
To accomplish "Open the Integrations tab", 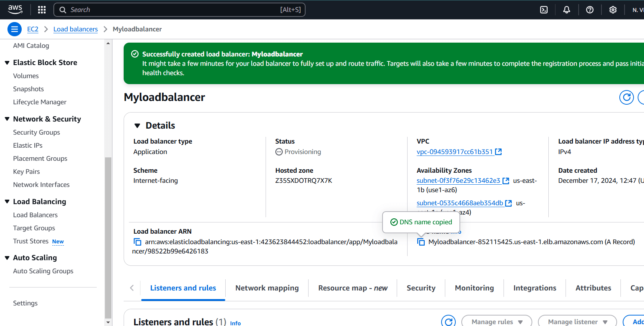I will (535, 288).
